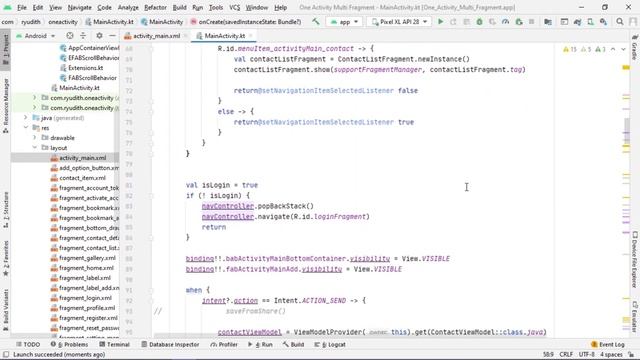Click Sync Project with Gradle Files icon
640x360 pixels.
point(577,22)
